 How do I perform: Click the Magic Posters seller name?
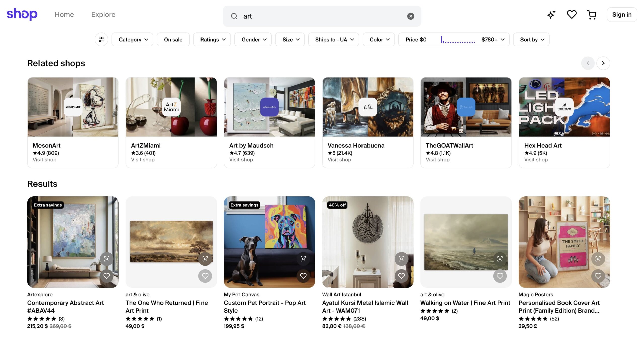[x=536, y=295]
